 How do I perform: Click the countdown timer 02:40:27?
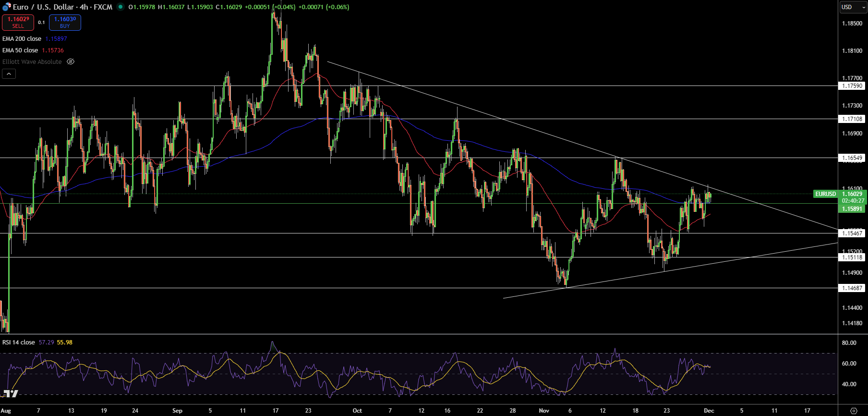click(853, 201)
